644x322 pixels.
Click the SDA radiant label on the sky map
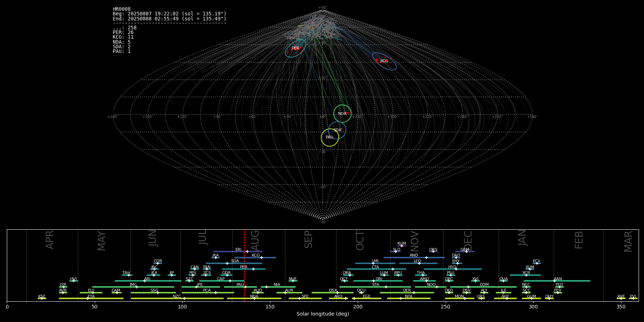pos(337,130)
